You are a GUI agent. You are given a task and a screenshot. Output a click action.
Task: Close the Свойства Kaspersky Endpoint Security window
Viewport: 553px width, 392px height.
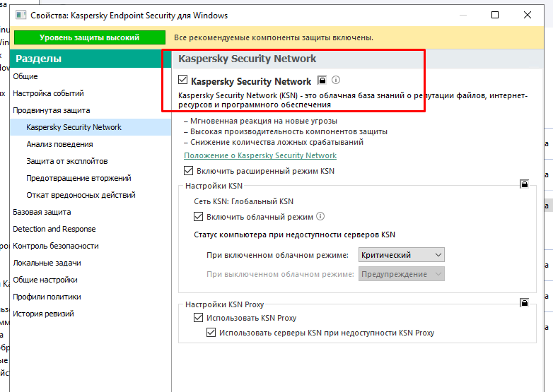point(528,15)
